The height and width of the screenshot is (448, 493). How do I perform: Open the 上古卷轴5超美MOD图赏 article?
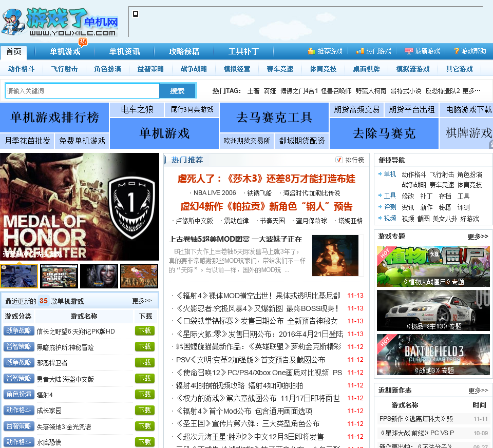point(235,239)
